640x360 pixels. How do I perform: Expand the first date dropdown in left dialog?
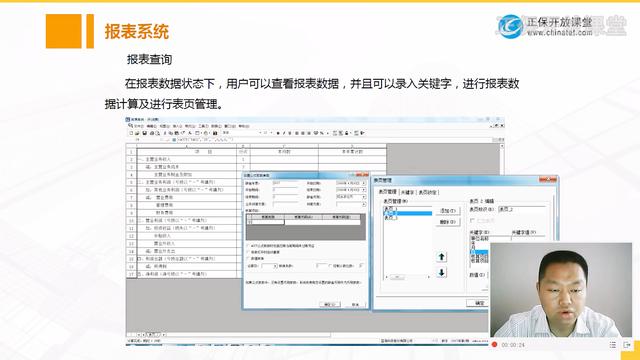point(364,183)
